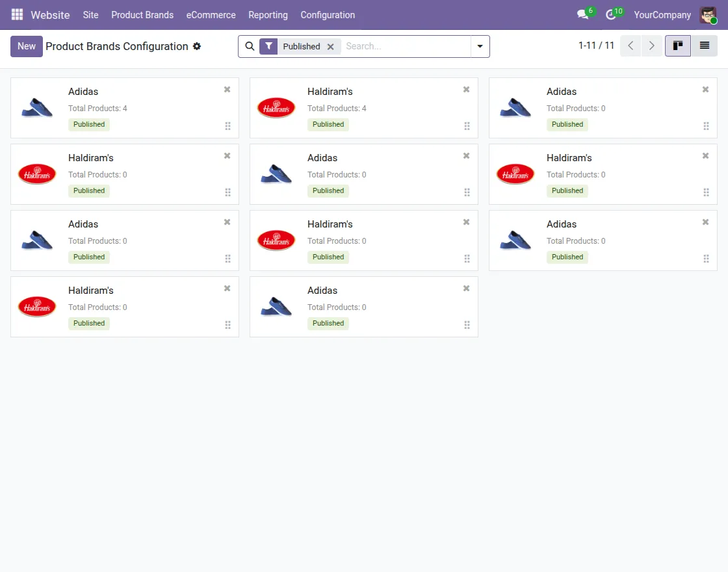Viewport: 728px width, 572px height.
Task: Click Published badge on Adidas with 4 products
Action: 88,124
